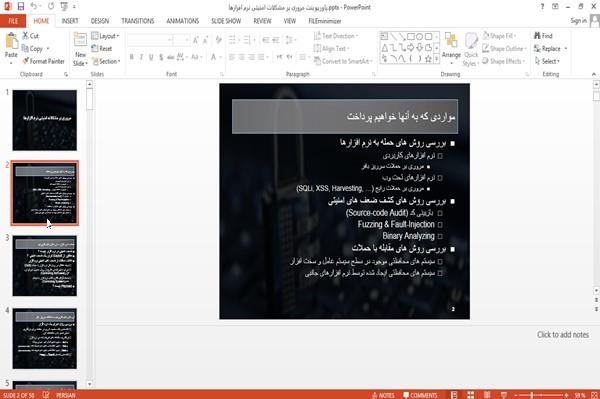Insert a New Slide icon

[80, 41]
